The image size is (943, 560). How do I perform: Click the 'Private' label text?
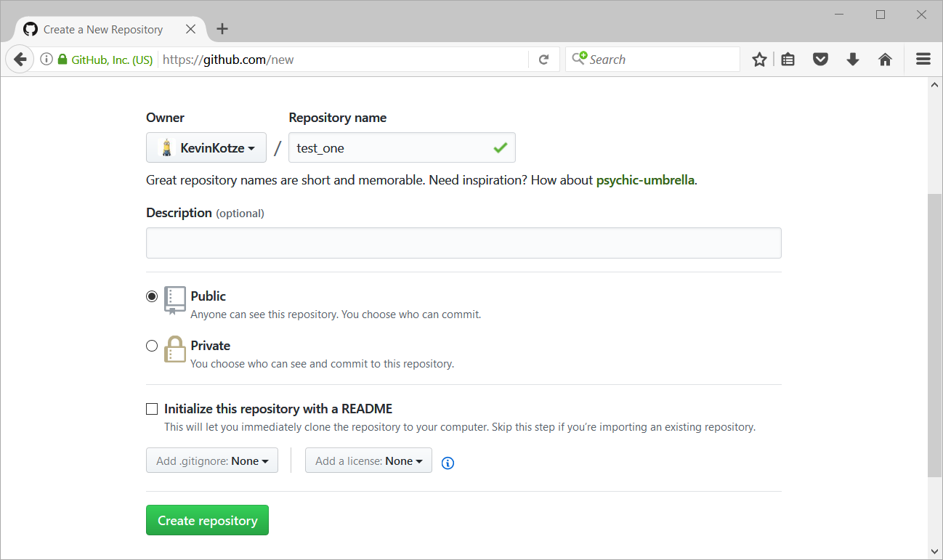tap(211, 346)
